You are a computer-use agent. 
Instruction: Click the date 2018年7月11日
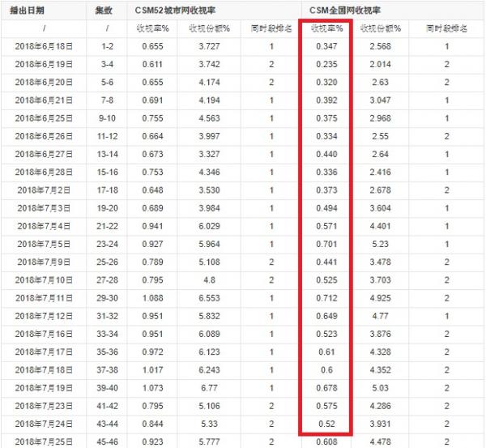click(44, 298)
